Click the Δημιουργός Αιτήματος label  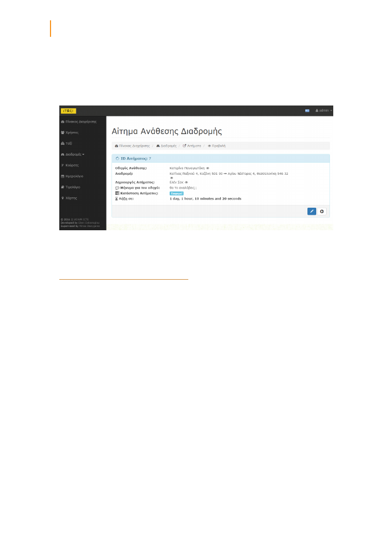(135, 182)
